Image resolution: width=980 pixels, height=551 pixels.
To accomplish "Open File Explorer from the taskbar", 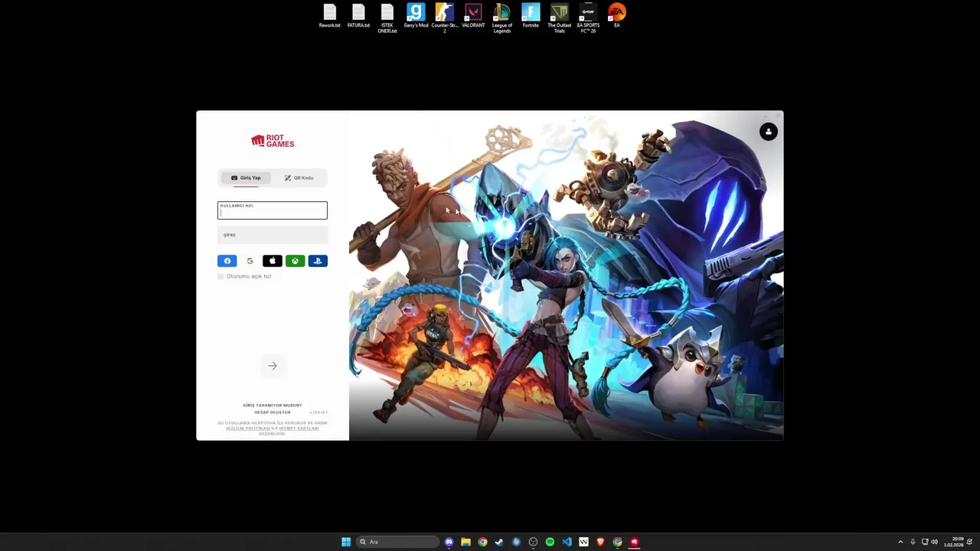I will (465, 542).
